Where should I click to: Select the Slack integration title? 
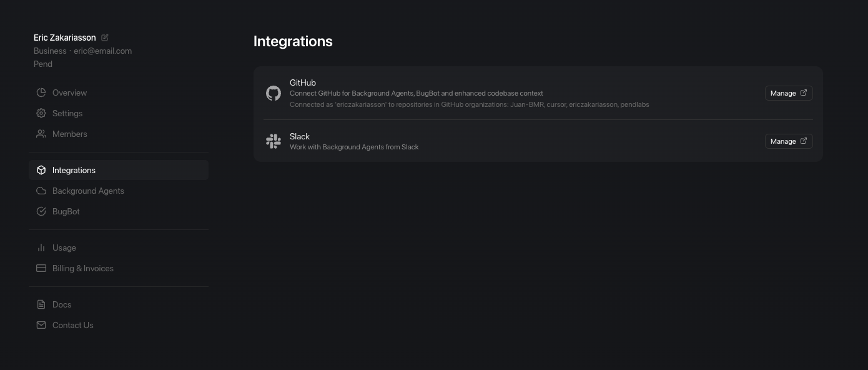tap(300, 136)
